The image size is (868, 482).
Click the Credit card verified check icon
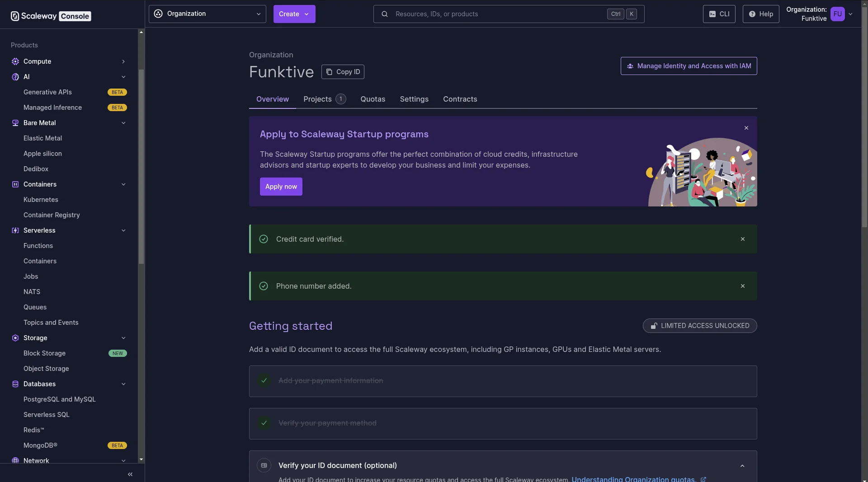264,239
